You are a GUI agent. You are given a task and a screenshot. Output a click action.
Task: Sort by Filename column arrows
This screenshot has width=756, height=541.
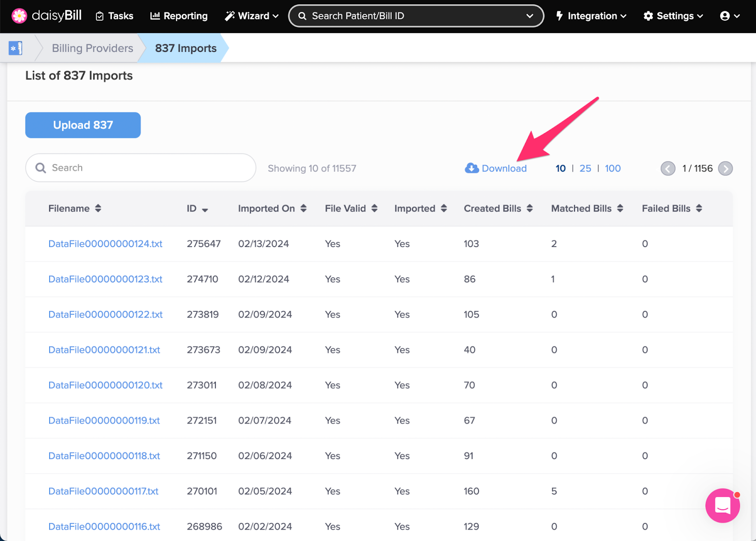click(98, 208)
